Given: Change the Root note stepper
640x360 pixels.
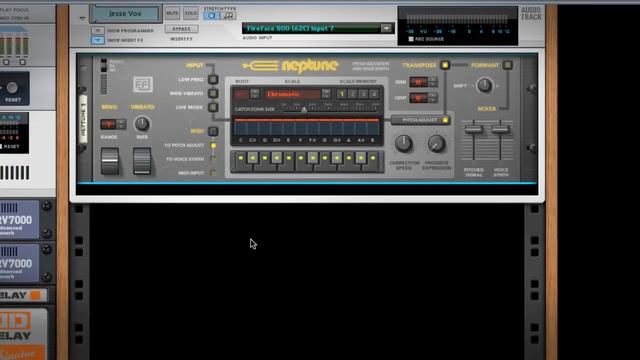Looking at the screenshot, I should point(255,94).
